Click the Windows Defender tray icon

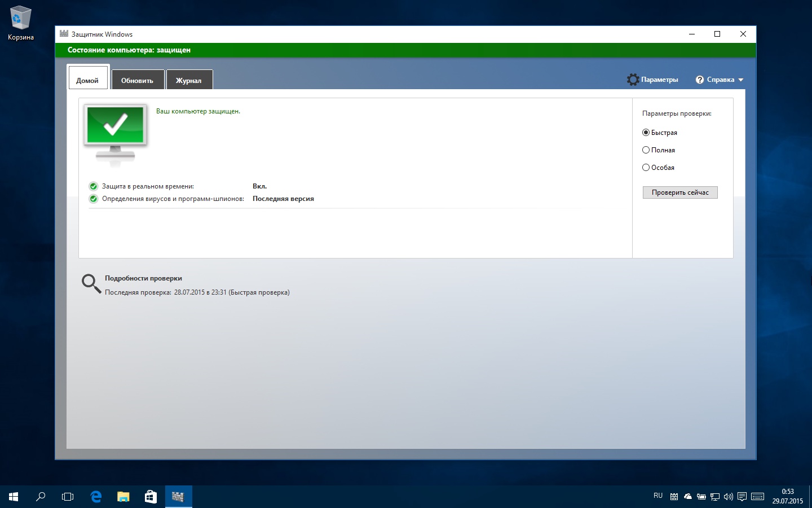[x=674, y=497]
